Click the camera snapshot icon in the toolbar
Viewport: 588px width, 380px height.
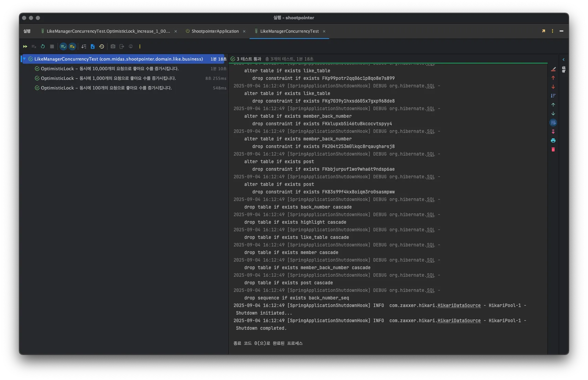coord(113,46)
